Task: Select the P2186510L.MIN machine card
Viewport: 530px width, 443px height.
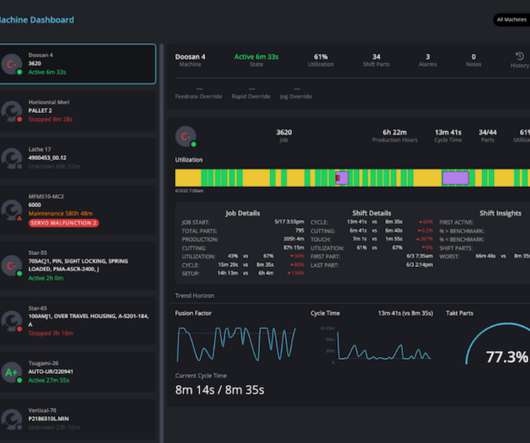Action: tap(78, 419)
